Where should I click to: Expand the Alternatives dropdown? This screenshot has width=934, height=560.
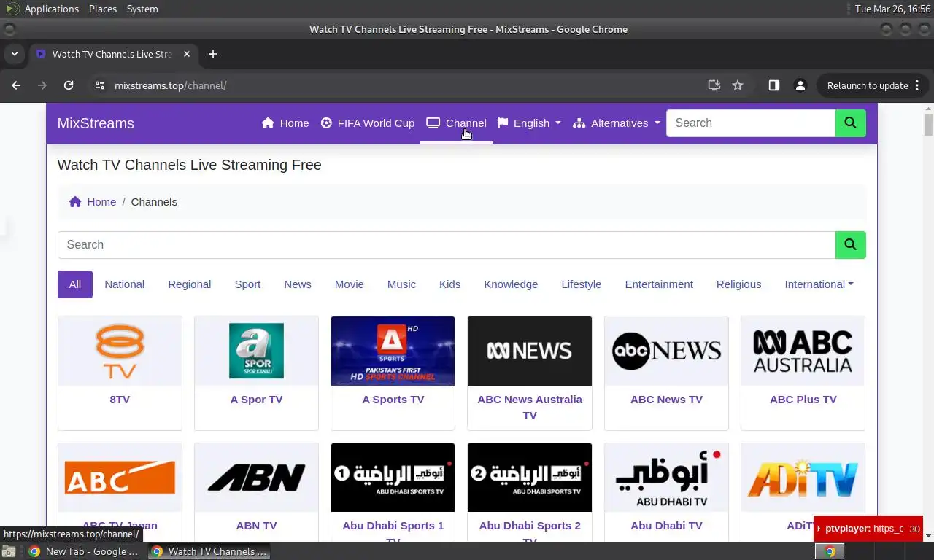click(617, 123)
